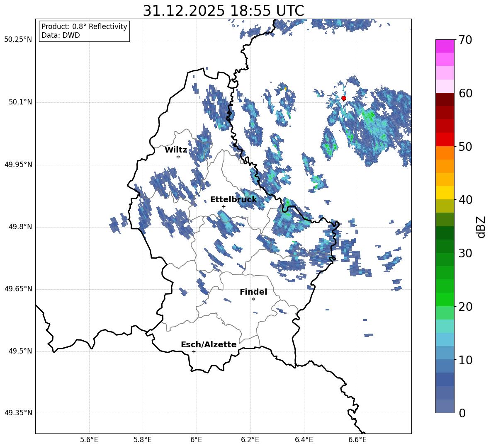
Task: Click the colorbar tick value 70
Action: click(465, 40)
